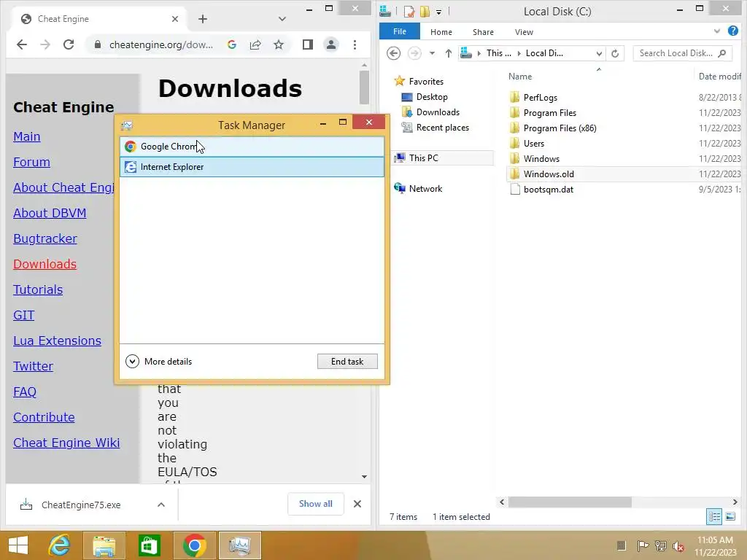
Task: Open the Forum link
Action: pyautogui.click(x=31, y=162)
